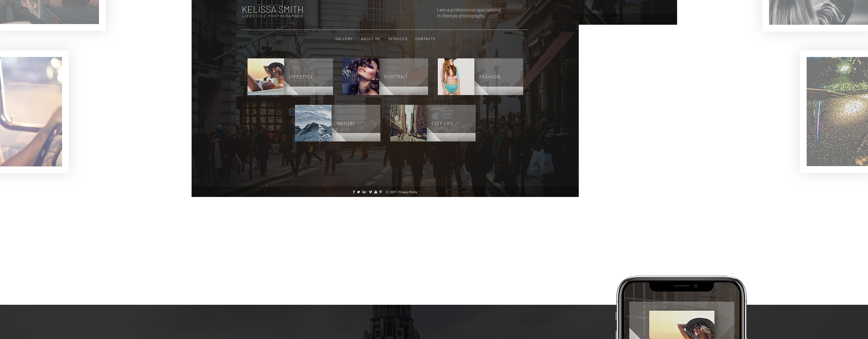The height and width of the screenshot is (339, 868).
Task: Open the Twitter icon in footer
Action: (358, 192)
